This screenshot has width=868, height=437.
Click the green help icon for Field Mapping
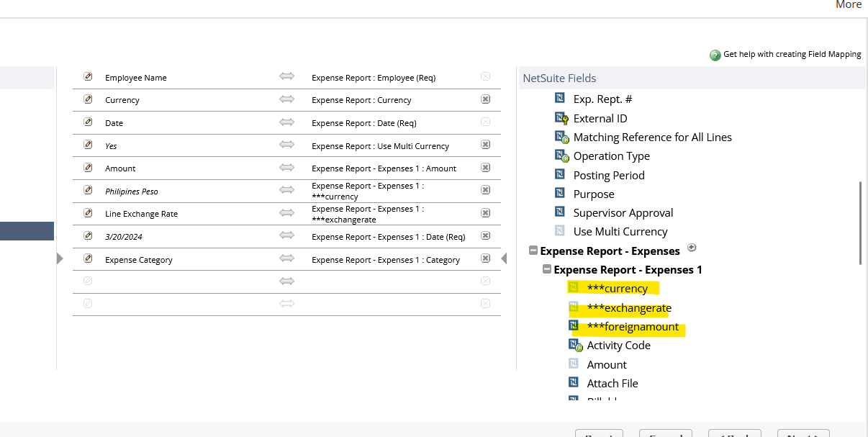click(715, 55)
